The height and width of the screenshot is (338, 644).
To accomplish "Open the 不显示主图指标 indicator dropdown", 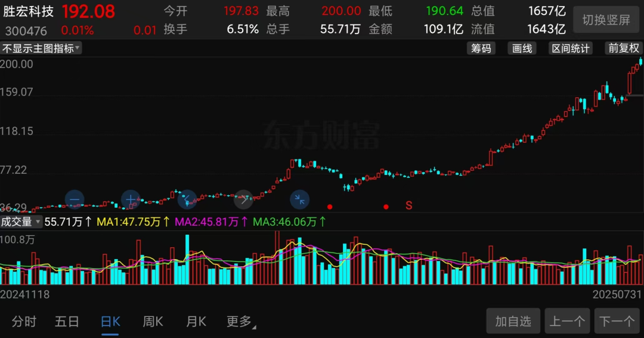I will [41, 48].
